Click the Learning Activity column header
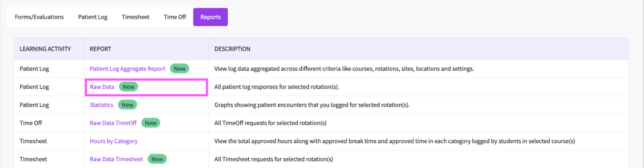Screen dimensions: 644x168 (x=45, y=49)
